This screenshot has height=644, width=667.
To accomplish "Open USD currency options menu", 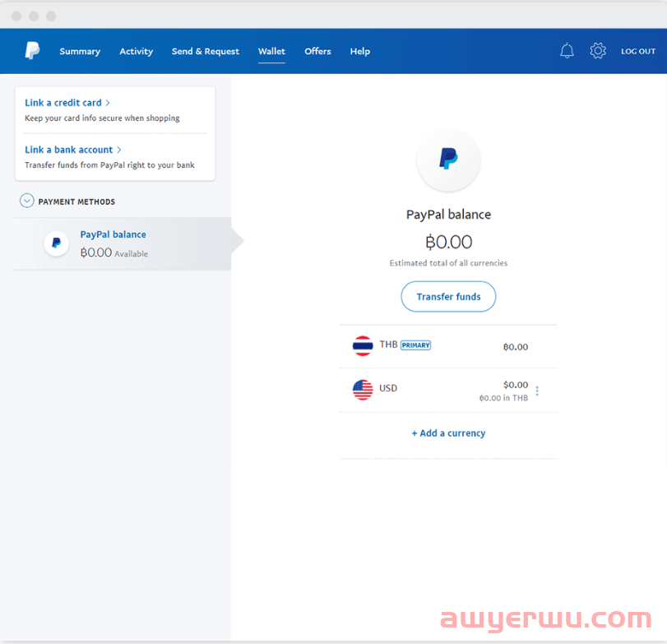I will point(537,391).
